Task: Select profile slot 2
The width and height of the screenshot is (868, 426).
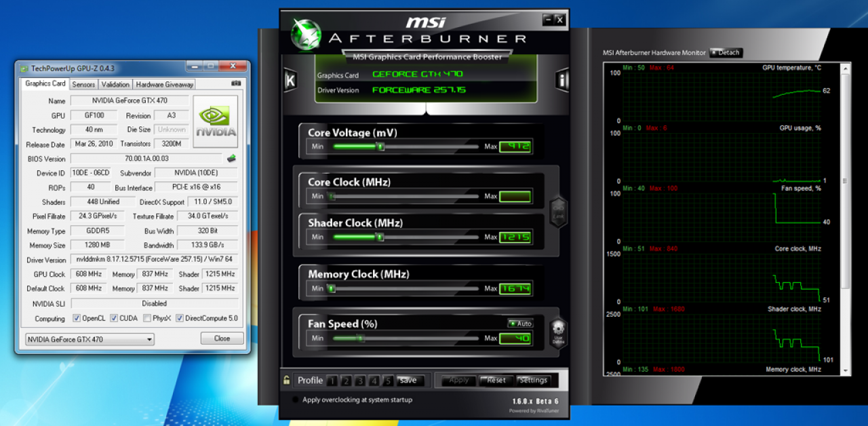Action: tap(346, 381)
